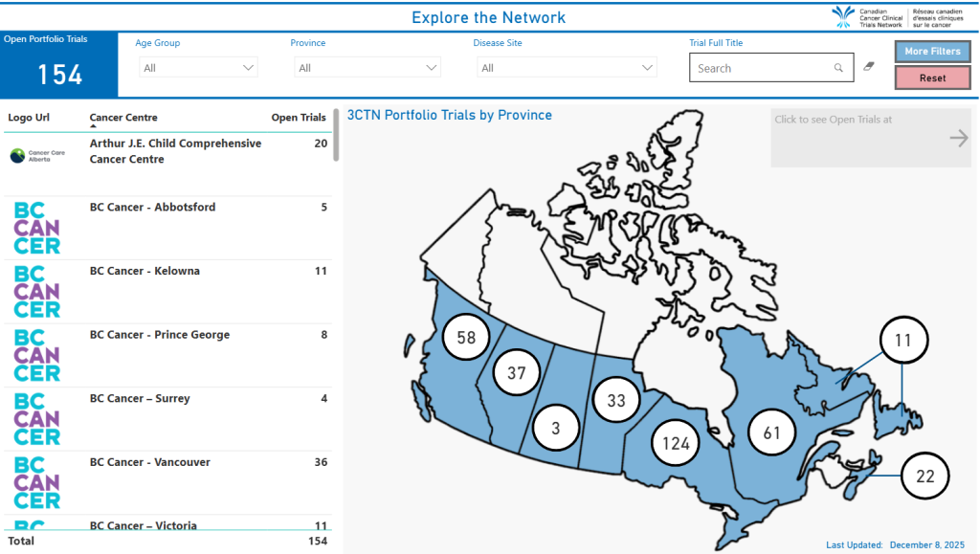
Task: Open the Age Group dropdown
Action: coord(198,68)
